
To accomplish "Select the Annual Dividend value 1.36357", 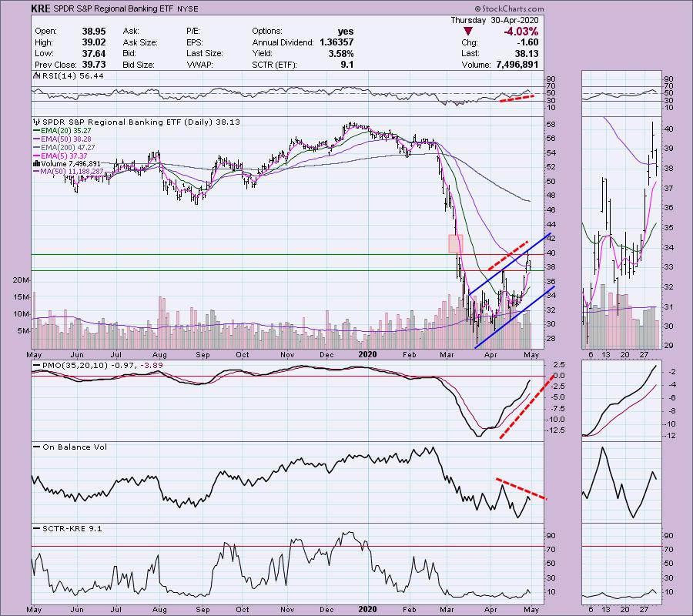I will pos(336,42).
